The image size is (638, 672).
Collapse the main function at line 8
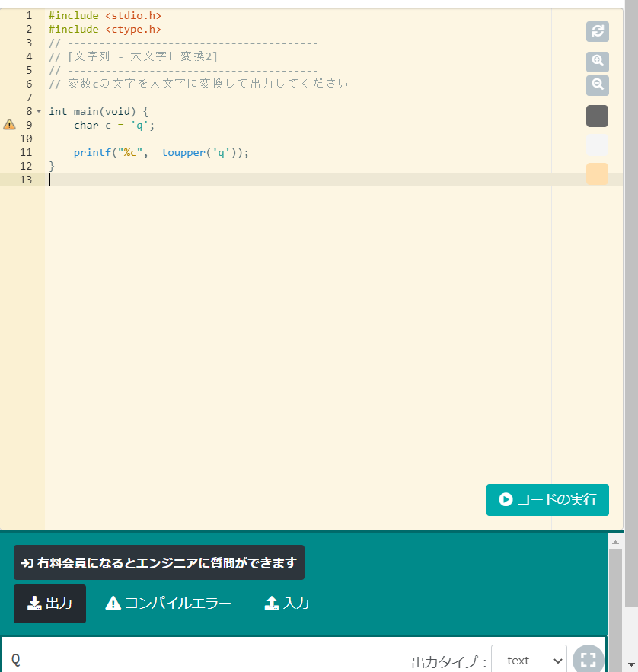[40, 110]
